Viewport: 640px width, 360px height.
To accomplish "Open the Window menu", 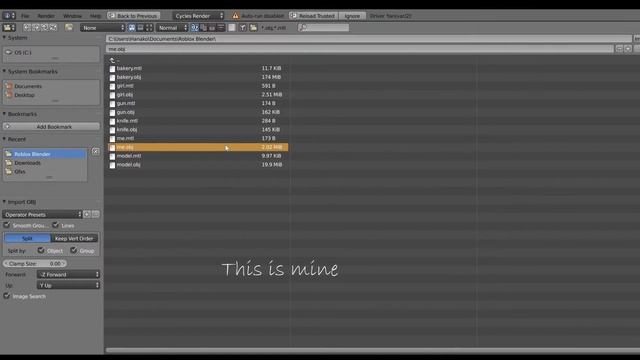I will point(72,16).
